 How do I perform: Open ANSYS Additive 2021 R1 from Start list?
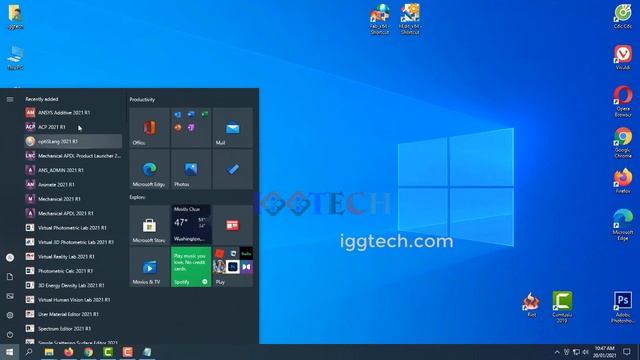coord(73,112)
